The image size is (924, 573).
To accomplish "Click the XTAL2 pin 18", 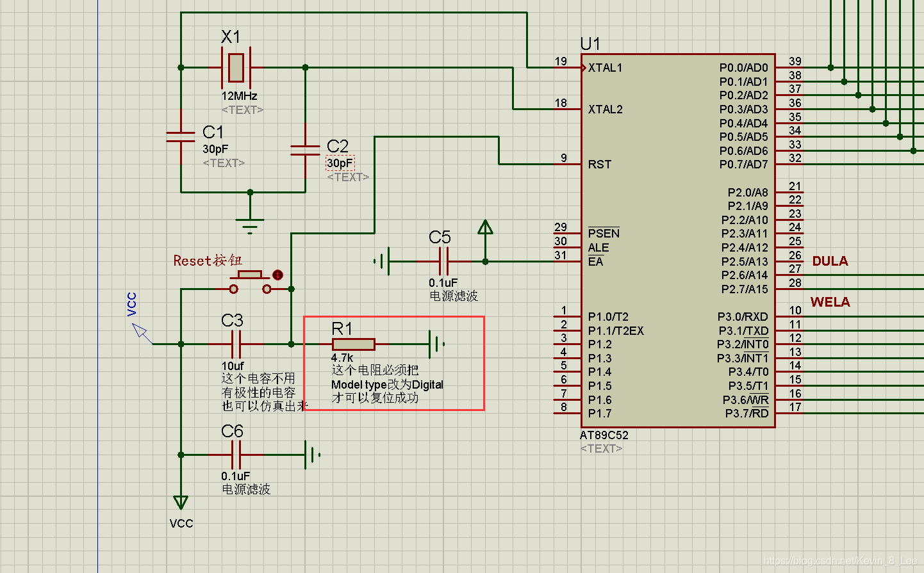I will click(567, 109).
